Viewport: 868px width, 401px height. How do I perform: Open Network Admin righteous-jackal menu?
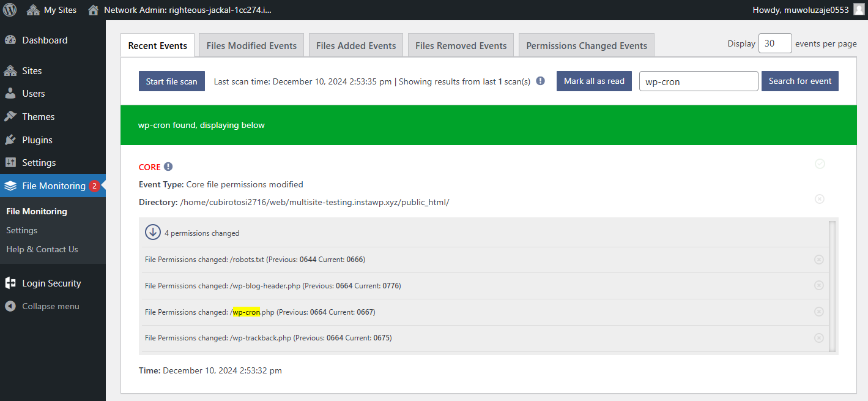click(180, 10)
